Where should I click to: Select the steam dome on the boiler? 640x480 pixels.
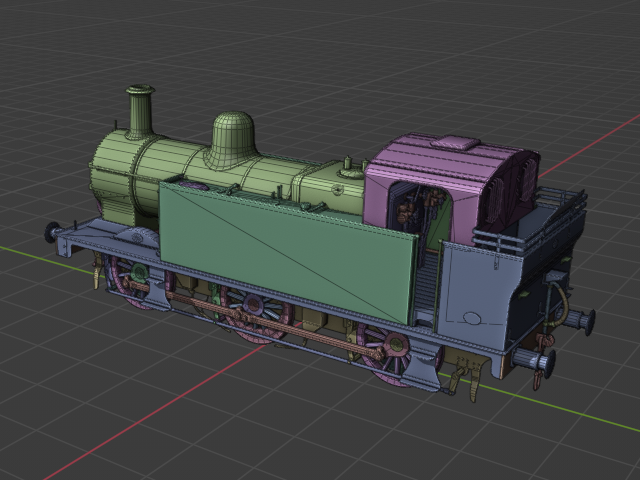233,139
